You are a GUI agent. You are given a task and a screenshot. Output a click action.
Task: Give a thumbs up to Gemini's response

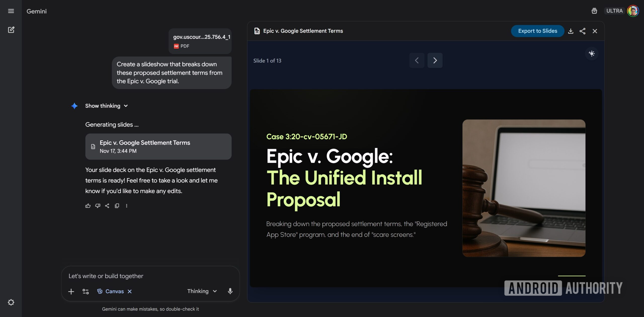tap(88, 206)
